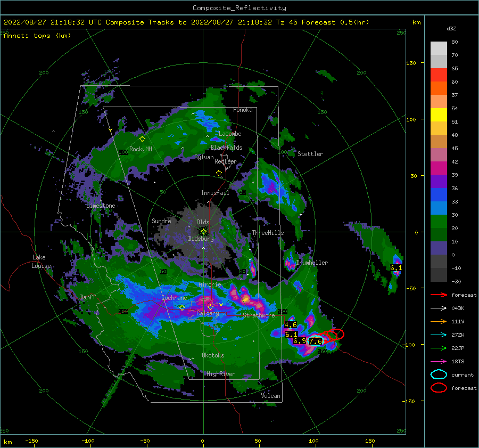Click the green 22JP arrow legend icon
Viewport: 479px width, 448px height.
[x=439, y=348]
